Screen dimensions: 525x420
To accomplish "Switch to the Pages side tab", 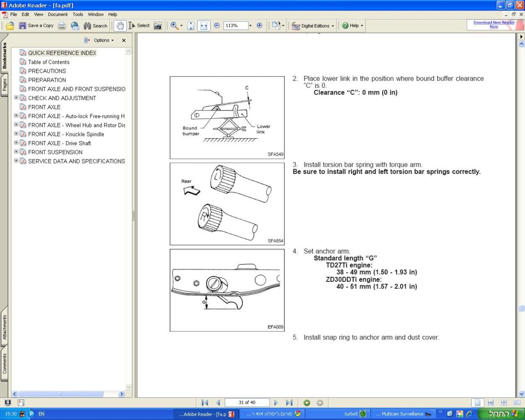I will pos(5,85).
